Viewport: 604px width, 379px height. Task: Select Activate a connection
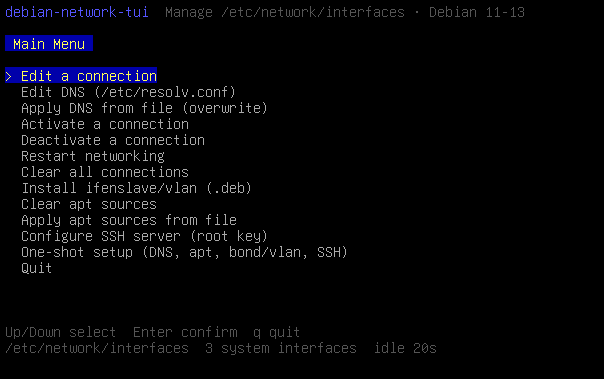[x=105, y=124]
